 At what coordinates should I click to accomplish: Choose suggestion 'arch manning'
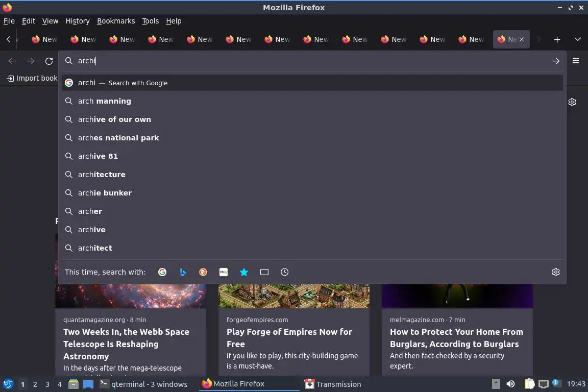pyautogui.click(x=312, y=101)
